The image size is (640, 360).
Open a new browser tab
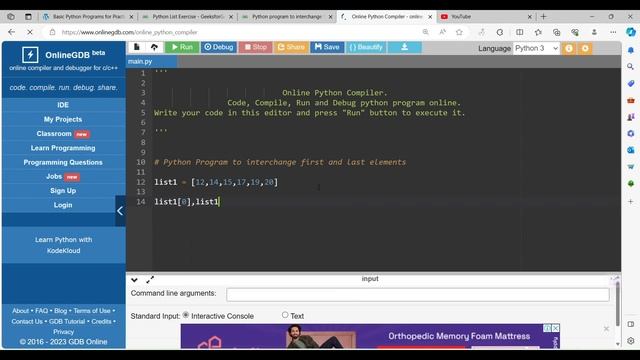[543, 17]
